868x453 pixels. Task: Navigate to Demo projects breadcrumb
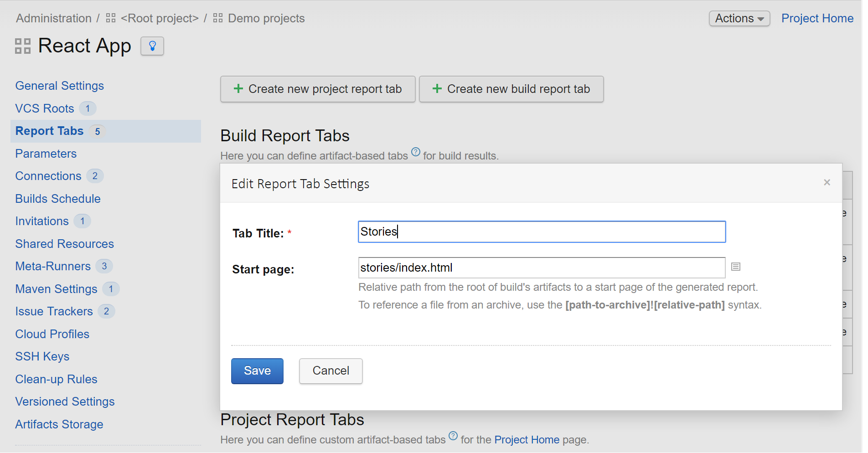pos(266,18)
